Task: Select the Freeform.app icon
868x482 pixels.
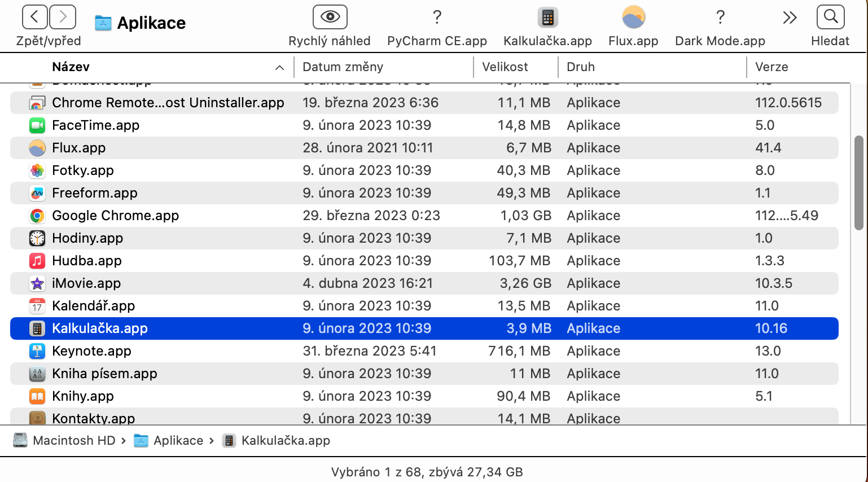Action: coord(37,193)
